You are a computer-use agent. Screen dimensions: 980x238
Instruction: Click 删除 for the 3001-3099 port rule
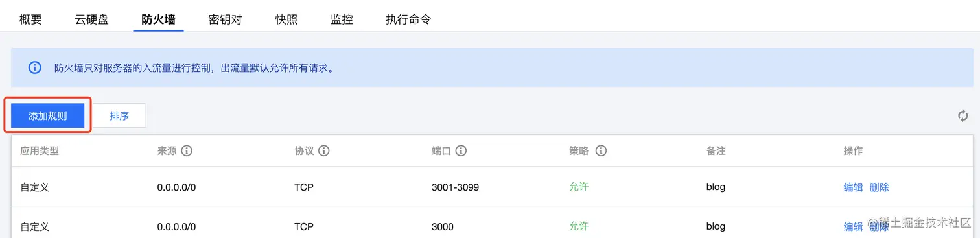(879, 187)
